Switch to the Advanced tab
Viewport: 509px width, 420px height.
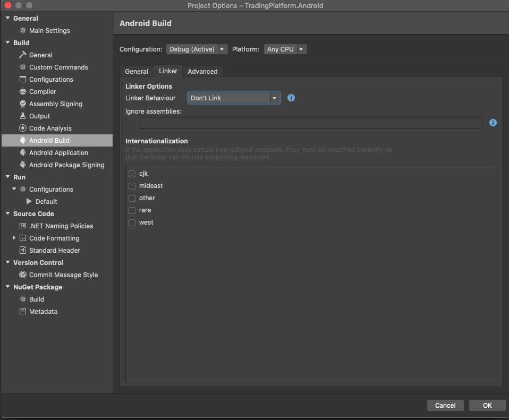(202, 71)
